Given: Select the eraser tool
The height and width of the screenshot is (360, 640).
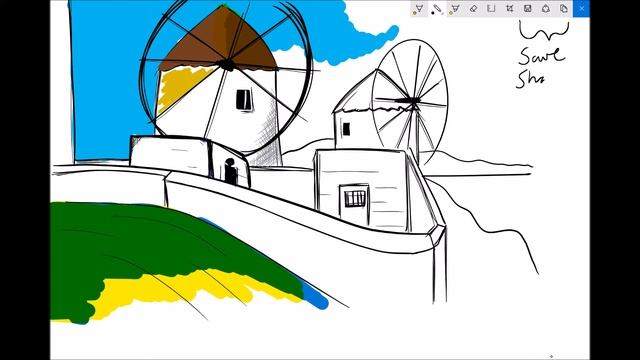Looking at the screenshot, I should (x=473, y=8).
